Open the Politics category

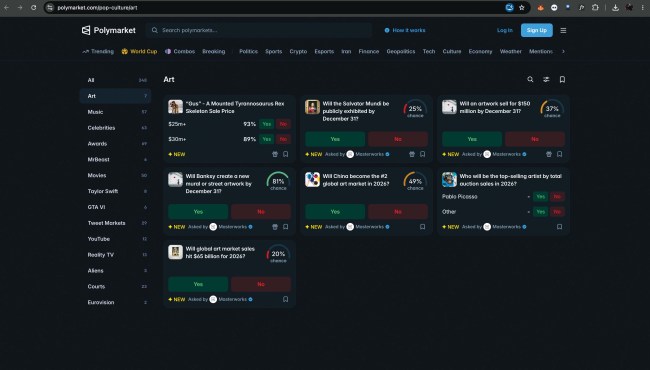click(x=248, y=51)
